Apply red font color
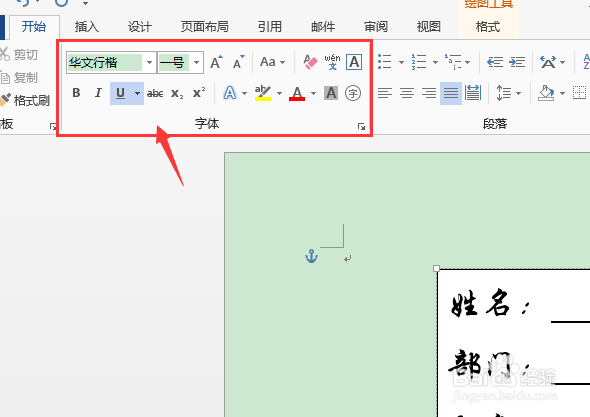The width and height of the screenshot is (590, 417). coord(297,93)
